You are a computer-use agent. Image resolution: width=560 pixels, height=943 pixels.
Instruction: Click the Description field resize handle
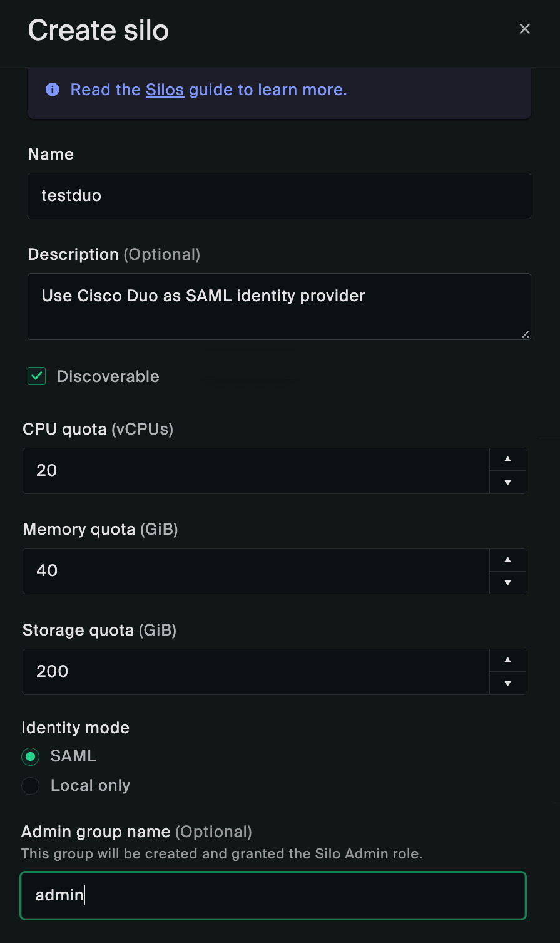[526, 334]
